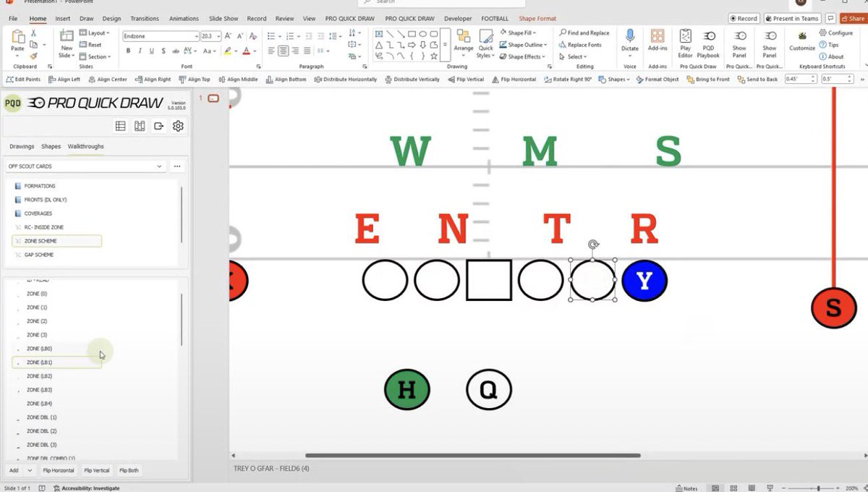Open the Design ribbon tab
The height and width of the screenshot is (492, 868).
(x=111, y=18)
